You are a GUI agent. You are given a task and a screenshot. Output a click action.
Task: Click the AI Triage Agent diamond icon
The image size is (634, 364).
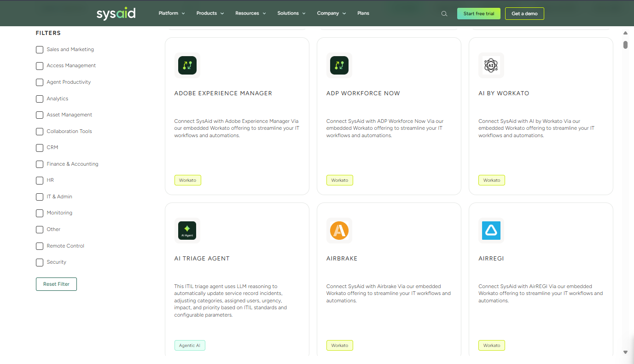187,230
